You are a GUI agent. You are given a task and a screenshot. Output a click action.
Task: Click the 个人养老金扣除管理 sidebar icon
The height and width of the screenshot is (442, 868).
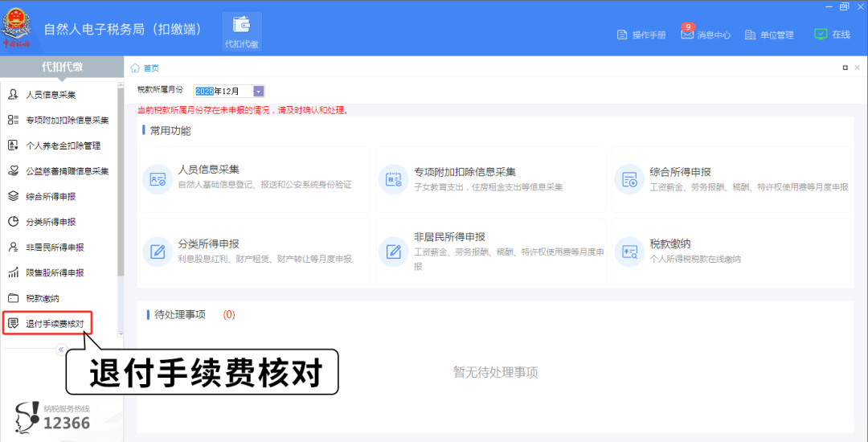click(14, 145)
